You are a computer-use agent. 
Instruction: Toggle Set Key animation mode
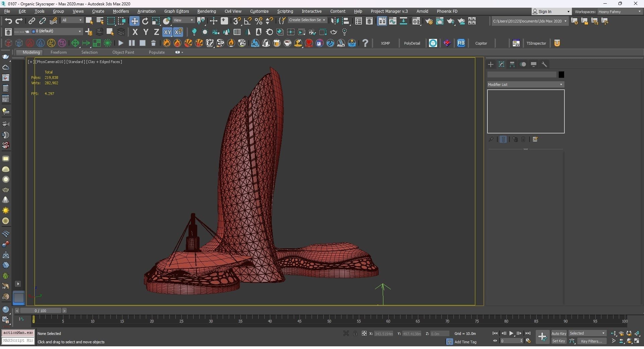click(x=559, y=341)
